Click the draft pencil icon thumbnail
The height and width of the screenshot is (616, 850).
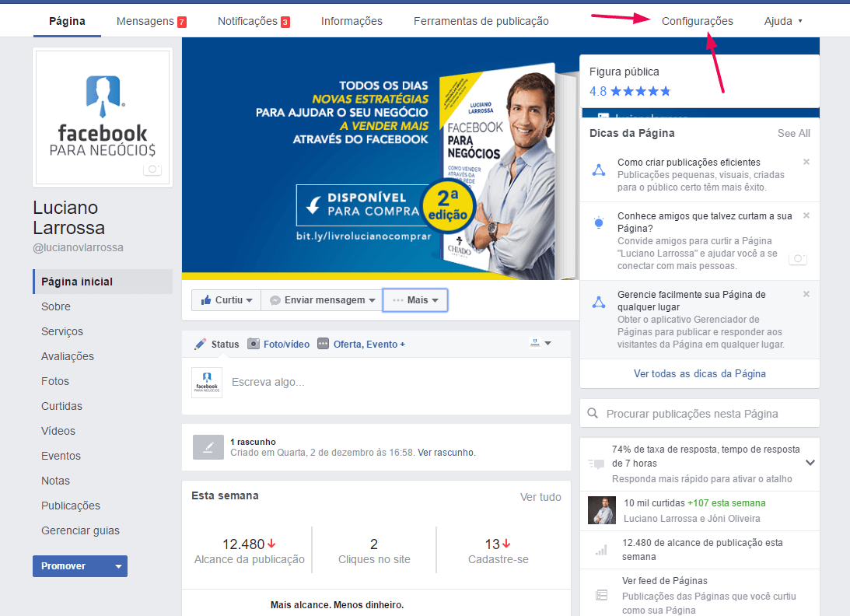click(x=208, y=446)
